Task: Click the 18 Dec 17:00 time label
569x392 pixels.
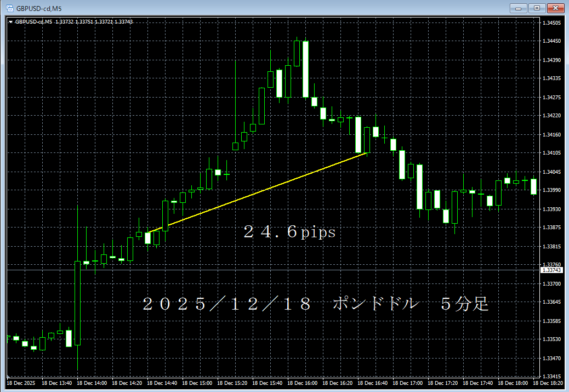Action: [407, 383]
